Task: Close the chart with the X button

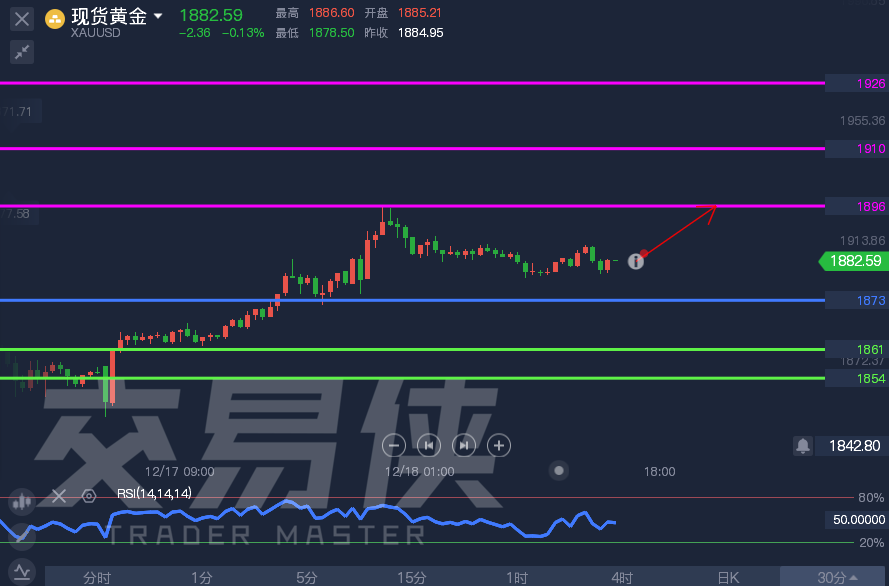Action: coord(22,19)
